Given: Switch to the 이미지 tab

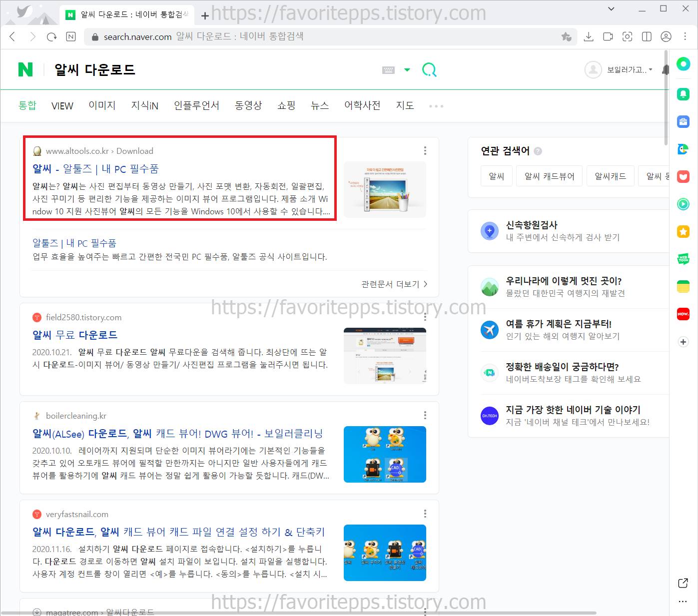Looking at the screenshot, I should (x=102, y=105).
